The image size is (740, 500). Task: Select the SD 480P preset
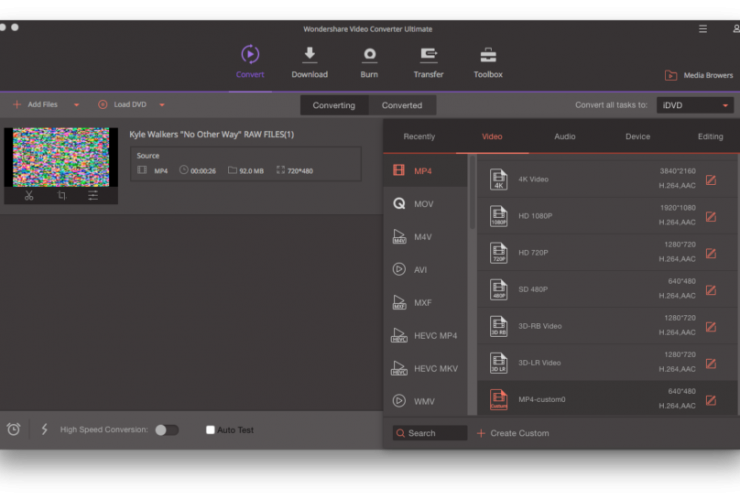(x=606, y=289)
